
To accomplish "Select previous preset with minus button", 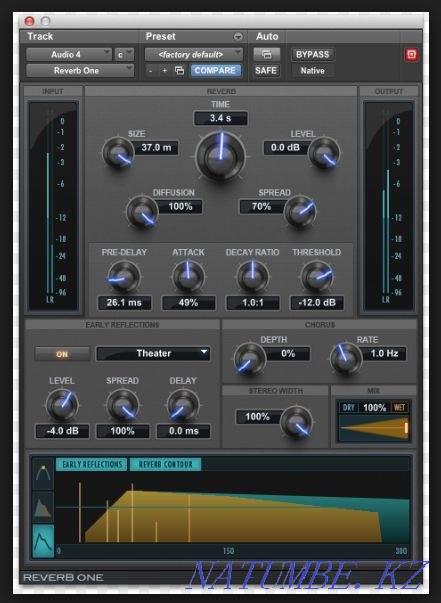I will (150, 71).
